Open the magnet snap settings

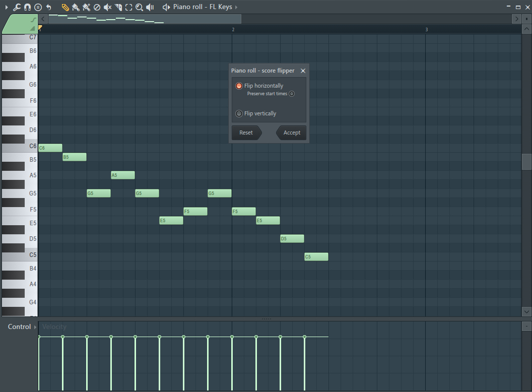(28, 7)
